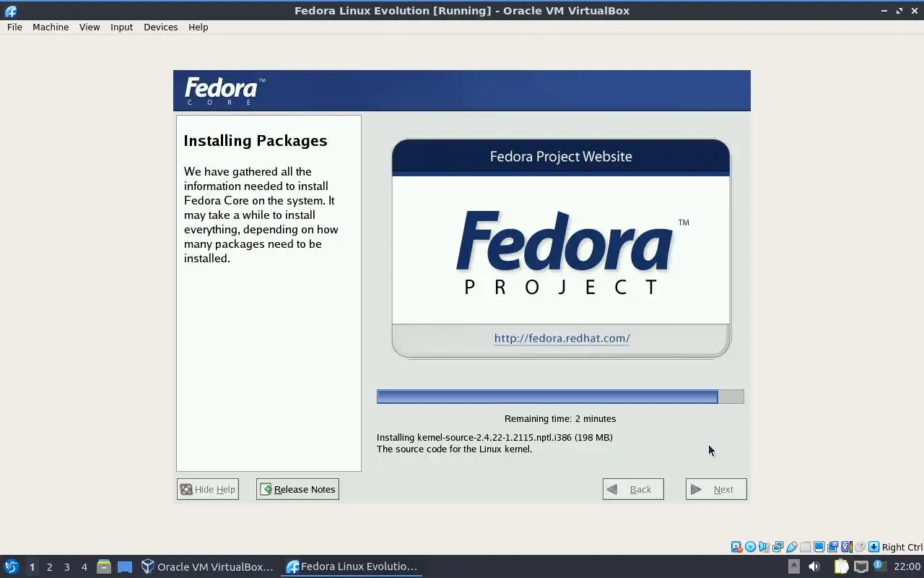This screenshot has width=924, height=578.
Task: Click 'The source code for the Linux kernel.' text
Action: (x=454, y=449)
